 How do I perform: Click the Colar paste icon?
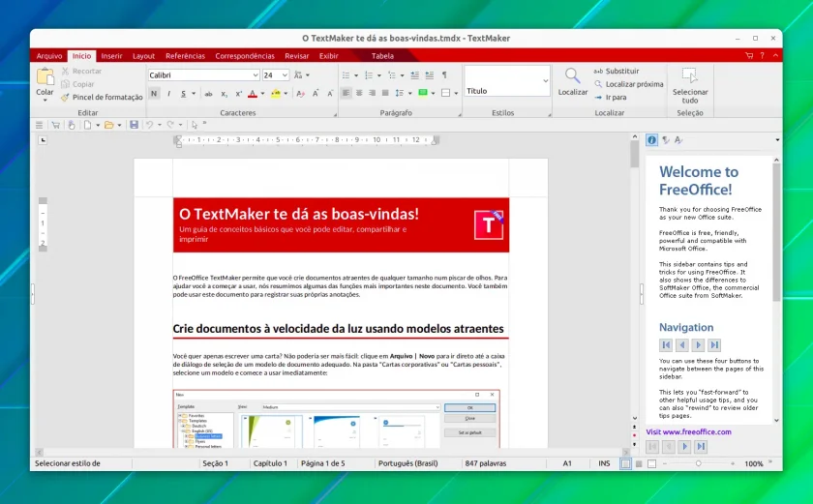click(45, 77)
